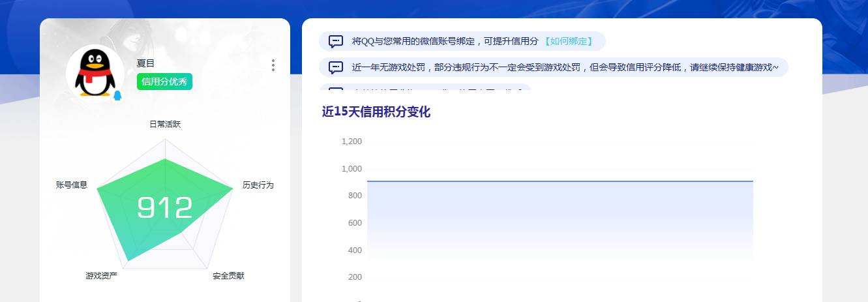Click the username 夏目

(x=145, y=63)
